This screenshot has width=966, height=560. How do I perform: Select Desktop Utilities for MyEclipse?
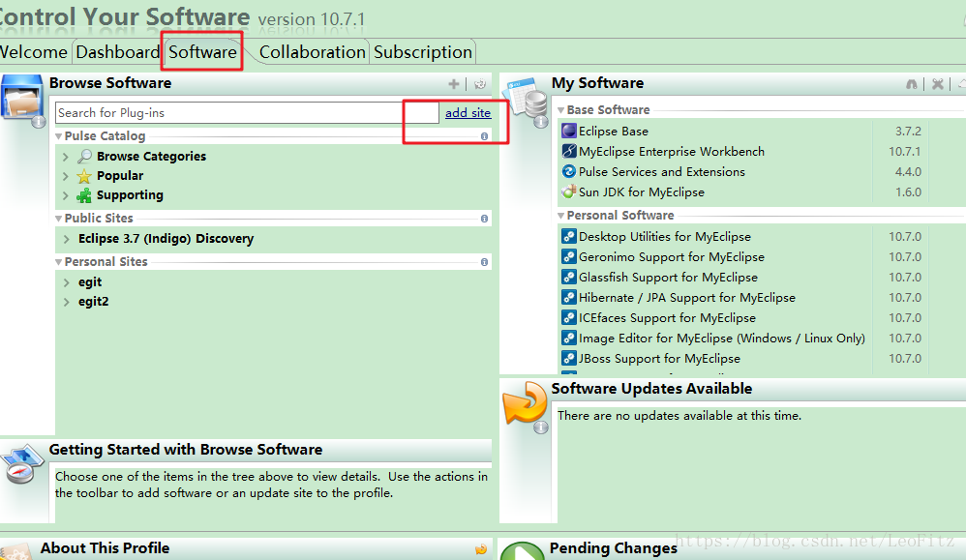(x=665, y=236)
